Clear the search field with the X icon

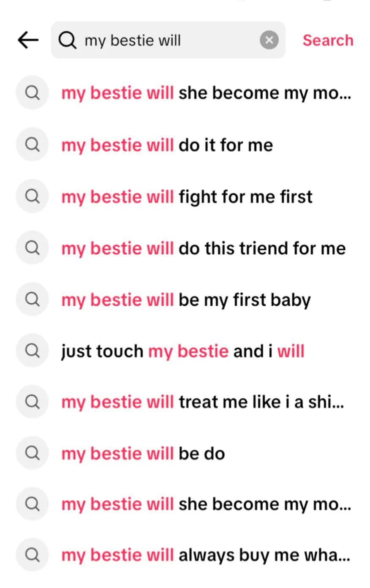269,40
